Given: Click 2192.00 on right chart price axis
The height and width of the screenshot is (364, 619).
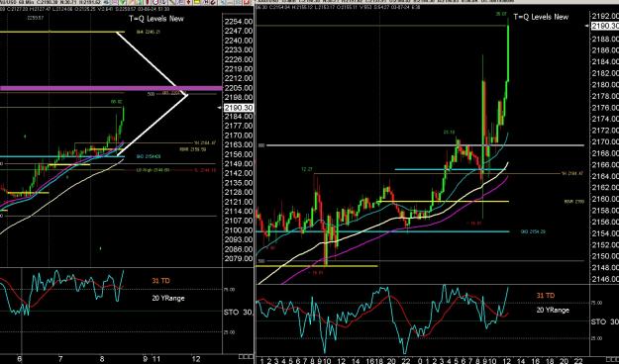Looking at the screenshot, I should 605,16.
